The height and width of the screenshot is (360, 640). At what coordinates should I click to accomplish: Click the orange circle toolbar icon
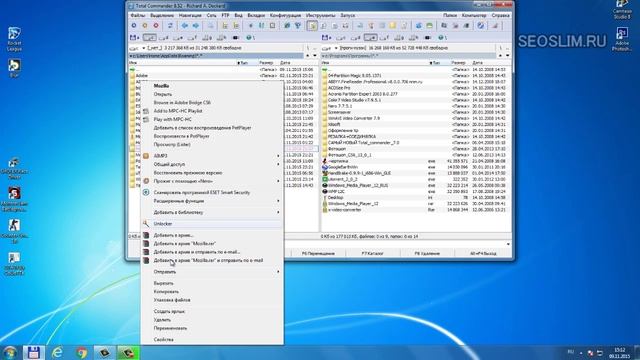(x=145, y=26)
